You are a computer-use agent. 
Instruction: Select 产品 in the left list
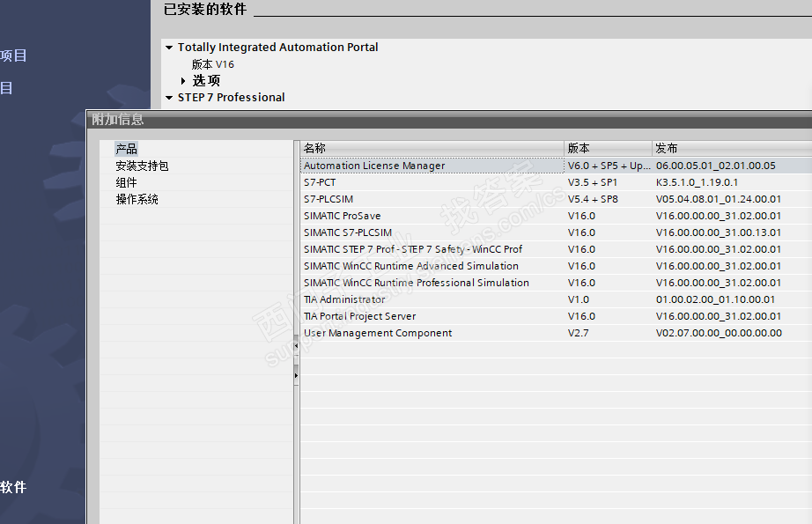pos(126,149)
